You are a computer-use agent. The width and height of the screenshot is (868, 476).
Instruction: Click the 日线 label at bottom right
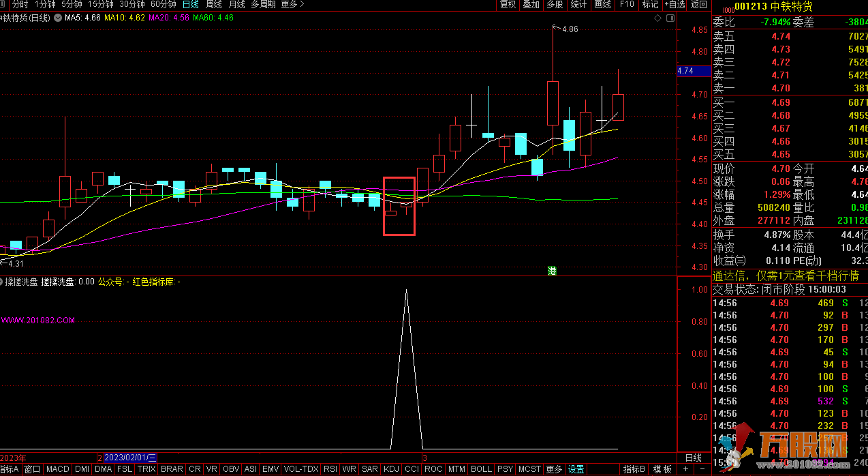tap(693, 458)
